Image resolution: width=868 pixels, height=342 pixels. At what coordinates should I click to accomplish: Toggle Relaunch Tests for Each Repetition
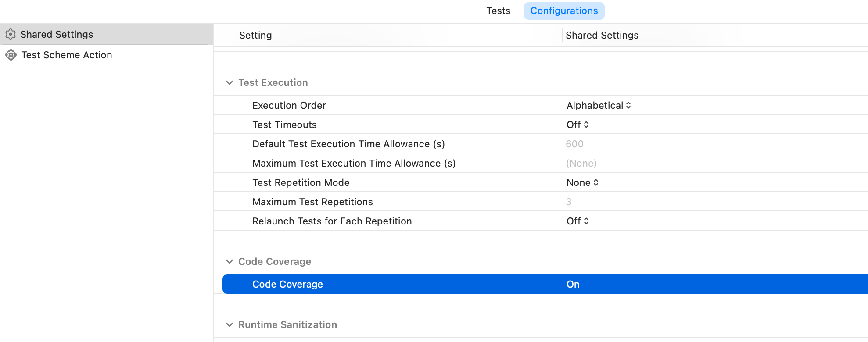coord(577,221)
